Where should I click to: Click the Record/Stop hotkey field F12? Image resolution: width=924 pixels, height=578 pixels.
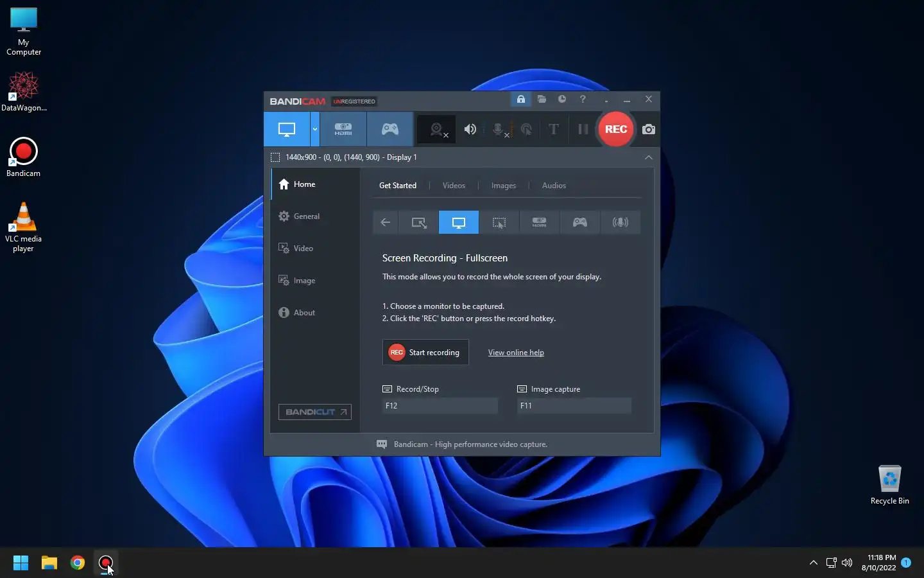(x=440, y=405)
